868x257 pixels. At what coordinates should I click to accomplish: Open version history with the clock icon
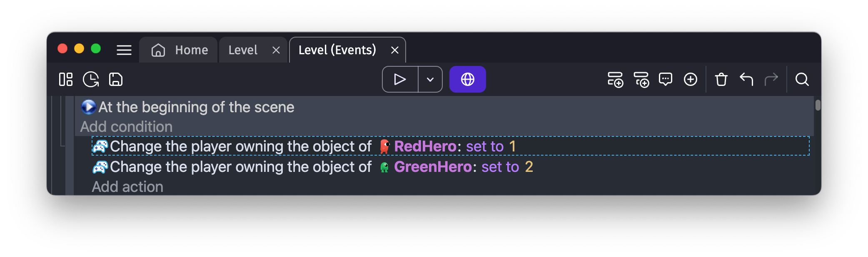click(x=91, y=79)
